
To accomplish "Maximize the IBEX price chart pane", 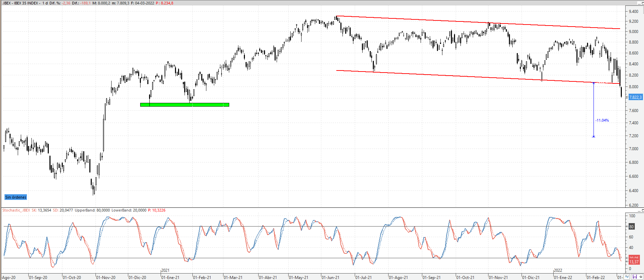I will [643, 3].
